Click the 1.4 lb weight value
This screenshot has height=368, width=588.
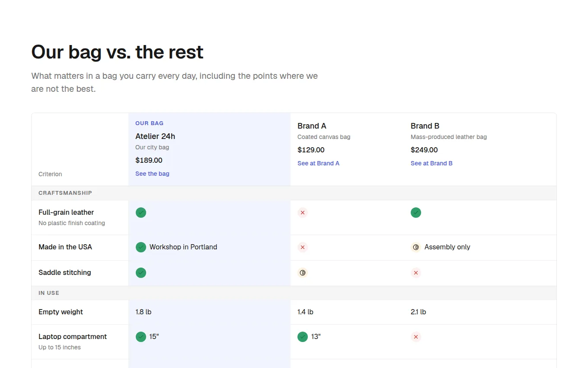click(x=305, y=312)
